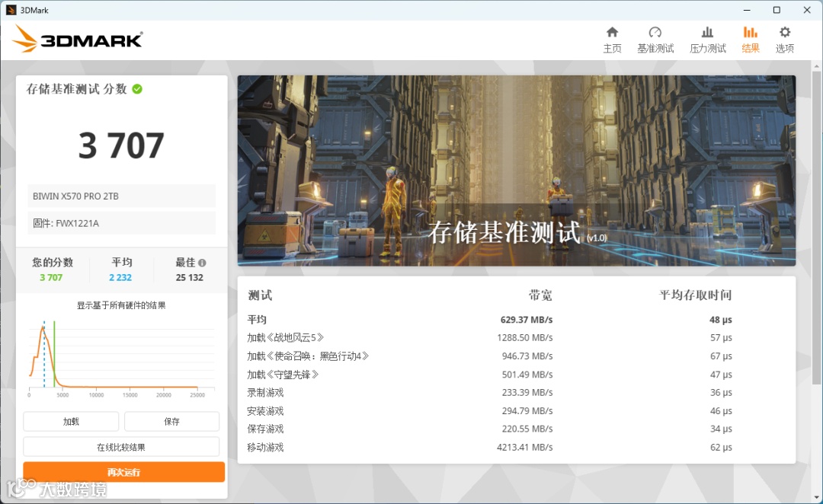The image size is (823, 504).
Task: Click the storage benchmark banner image
Action: click(517, 171)
